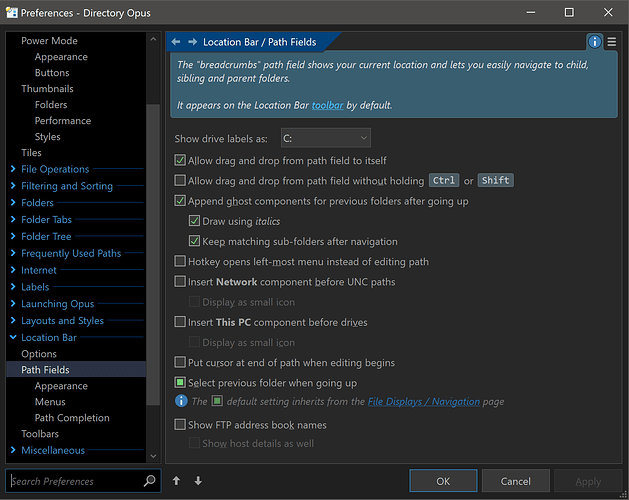
Task: Open the hamburger menu at top right
Action: point(612,42)
